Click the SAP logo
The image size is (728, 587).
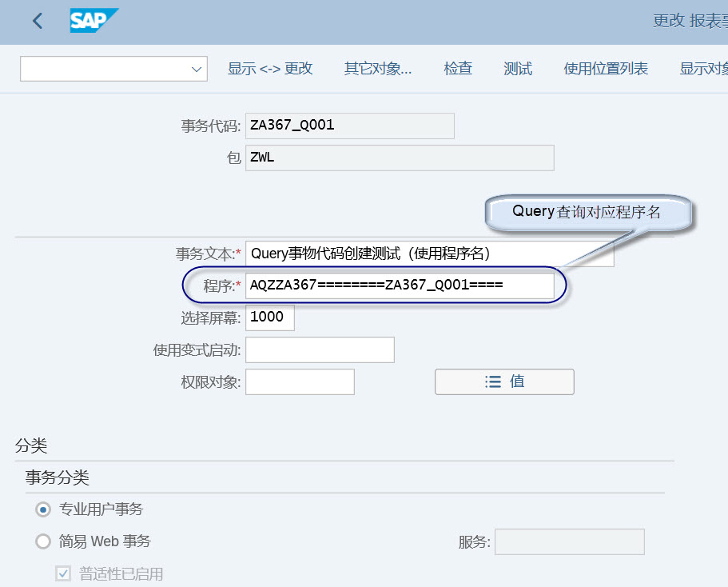pyautogui.click(x=92, y=20)
